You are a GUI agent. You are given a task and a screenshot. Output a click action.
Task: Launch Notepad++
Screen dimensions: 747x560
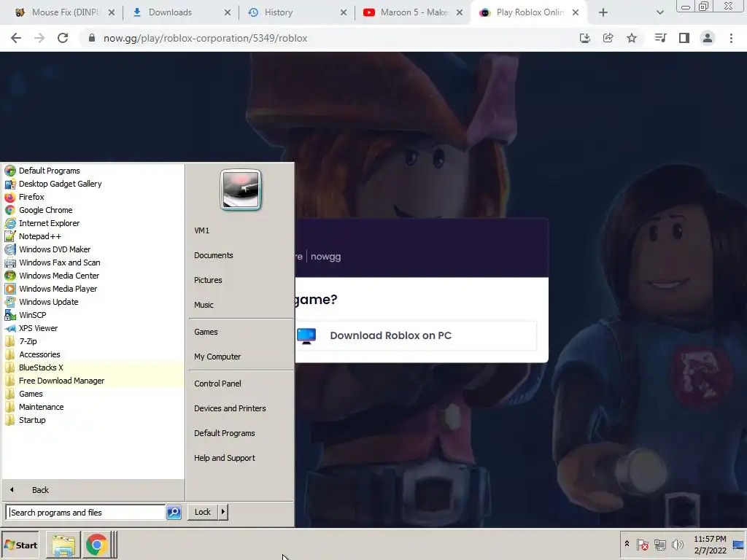tap(93, 236)
